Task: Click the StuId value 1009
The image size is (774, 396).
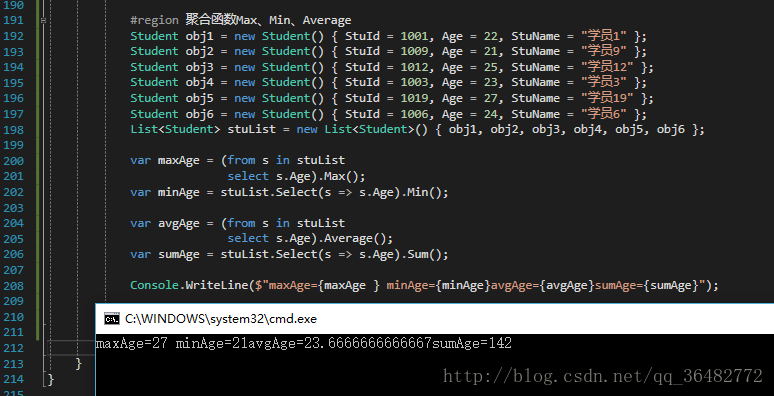Action: point(414,51)
